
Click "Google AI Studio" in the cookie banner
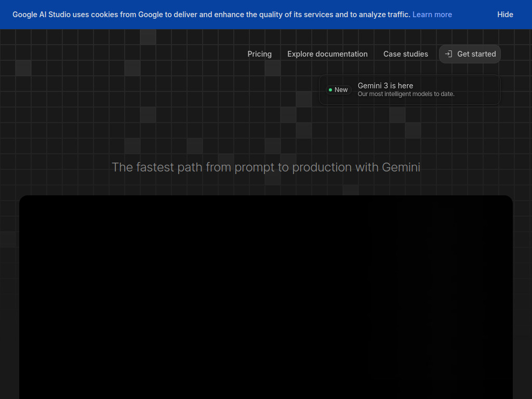pos(42,15)
